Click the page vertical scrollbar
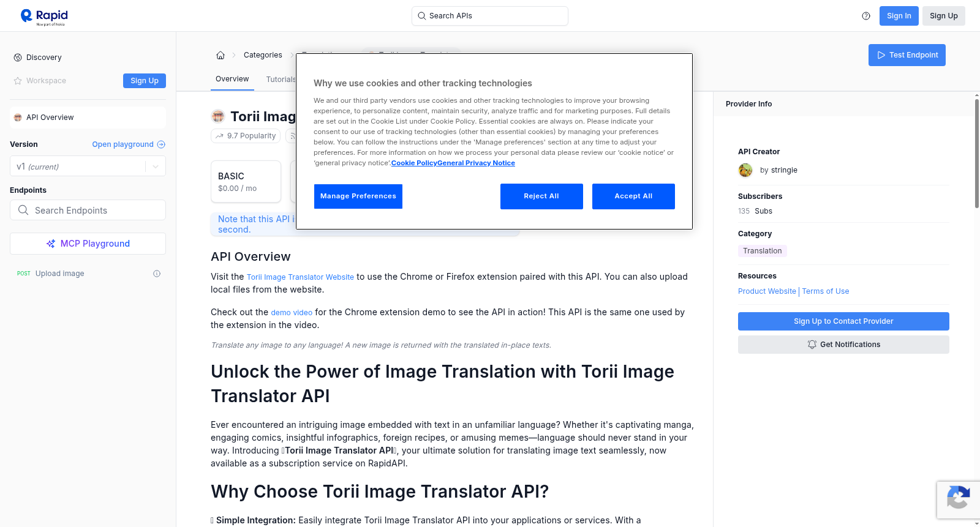 coord(976,153)
